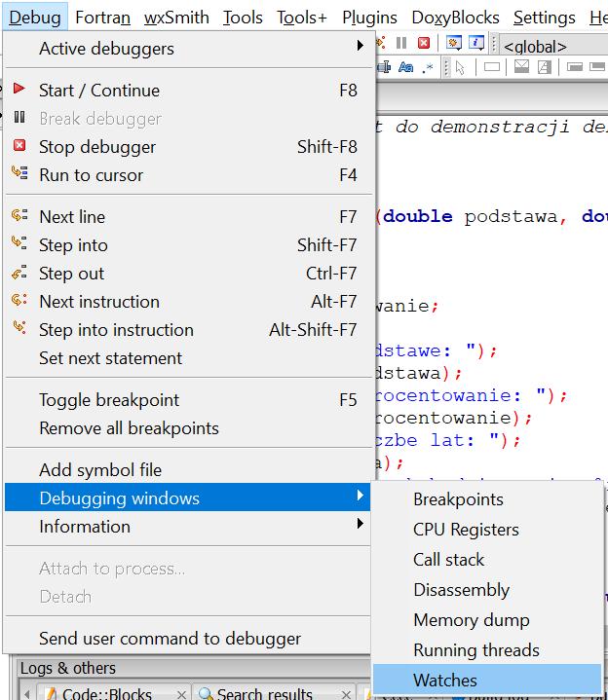Select Start / Continue menu item
Viewport: 608px width, 700px height.
pos(188,91)
